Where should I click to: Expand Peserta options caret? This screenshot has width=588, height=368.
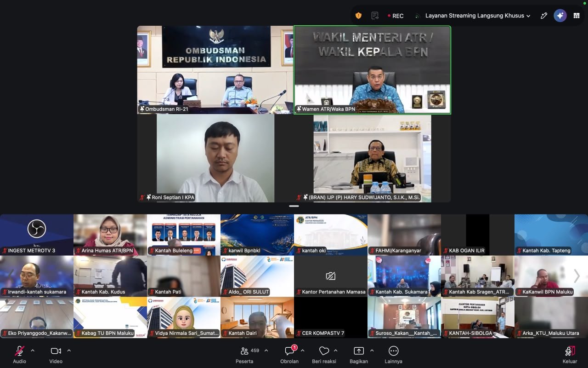[266, 351]
